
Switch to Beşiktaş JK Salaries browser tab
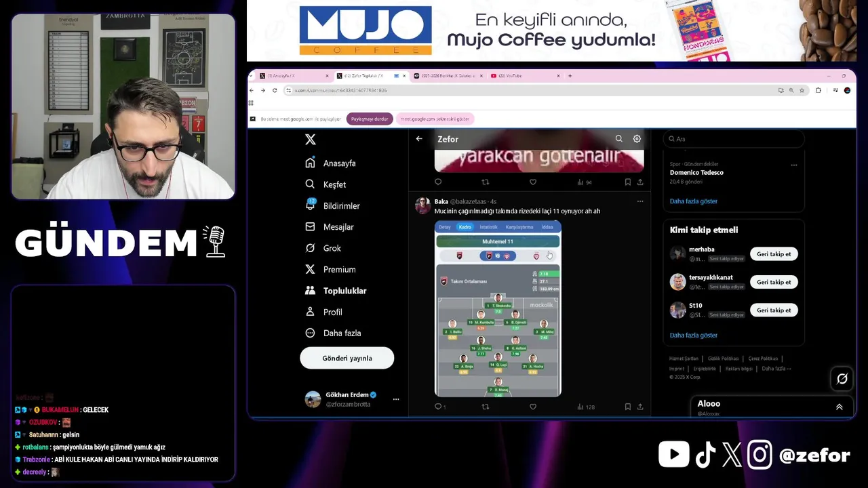pyautogui.click(x=448, y=76)
